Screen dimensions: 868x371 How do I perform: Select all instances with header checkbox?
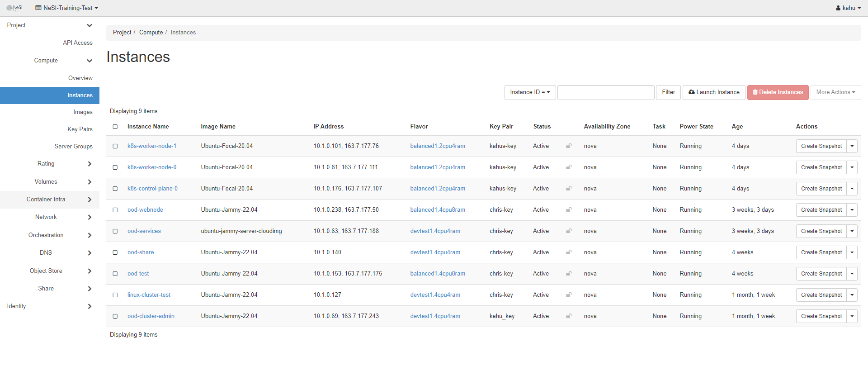tap(115, 127)
